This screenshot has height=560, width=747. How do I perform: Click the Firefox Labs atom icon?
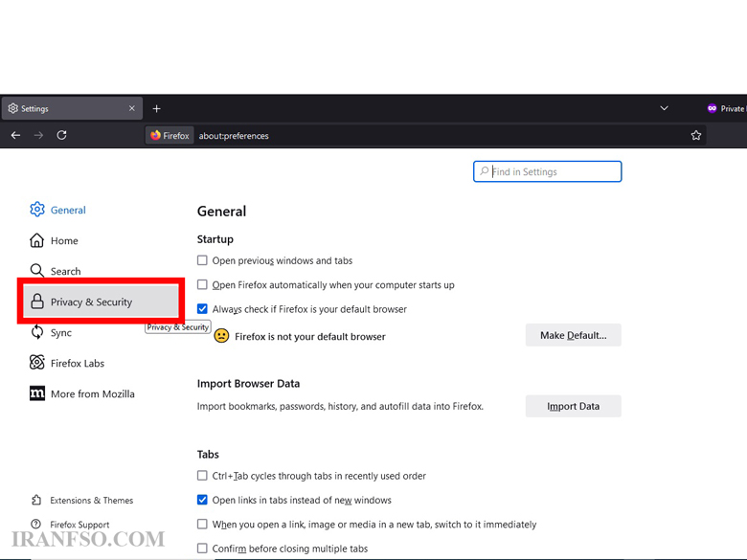37,363
